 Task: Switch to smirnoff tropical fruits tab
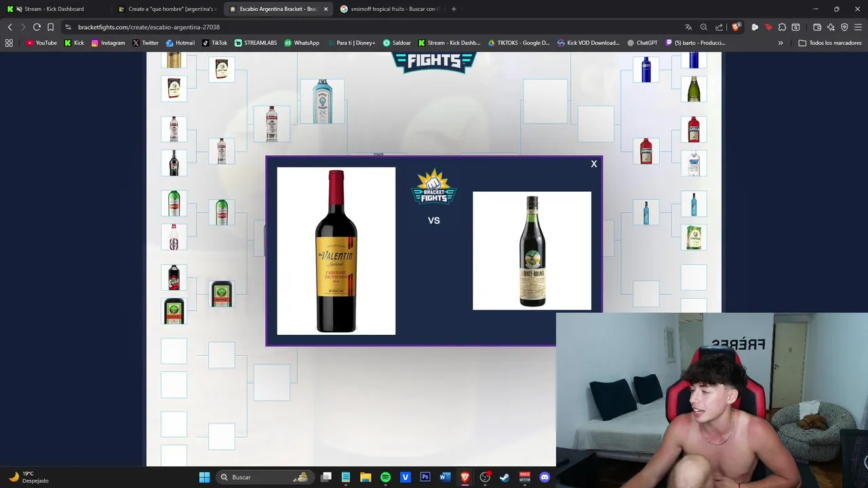tap(390, 9)
